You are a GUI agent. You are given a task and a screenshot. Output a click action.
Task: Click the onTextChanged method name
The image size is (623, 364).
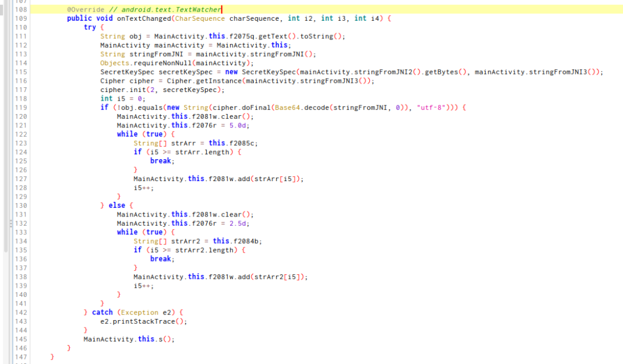pos(144,19)
